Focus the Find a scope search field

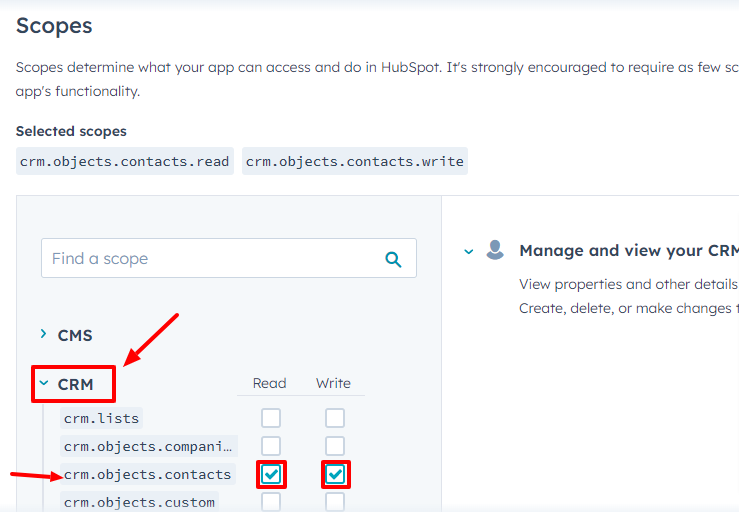pos(229,258)
